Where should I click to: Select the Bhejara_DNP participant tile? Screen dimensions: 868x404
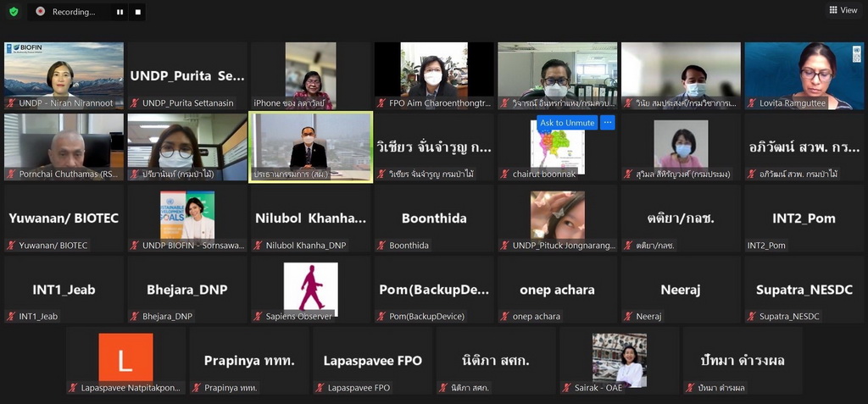187,289
